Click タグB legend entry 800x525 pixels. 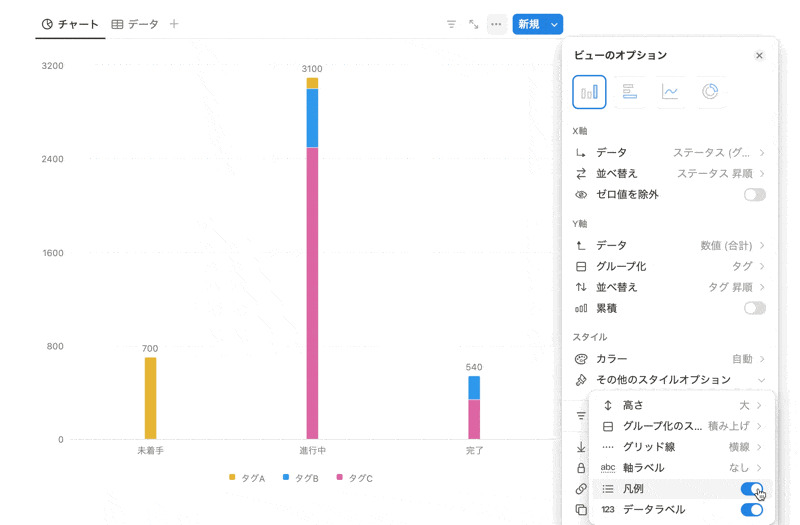301,478
